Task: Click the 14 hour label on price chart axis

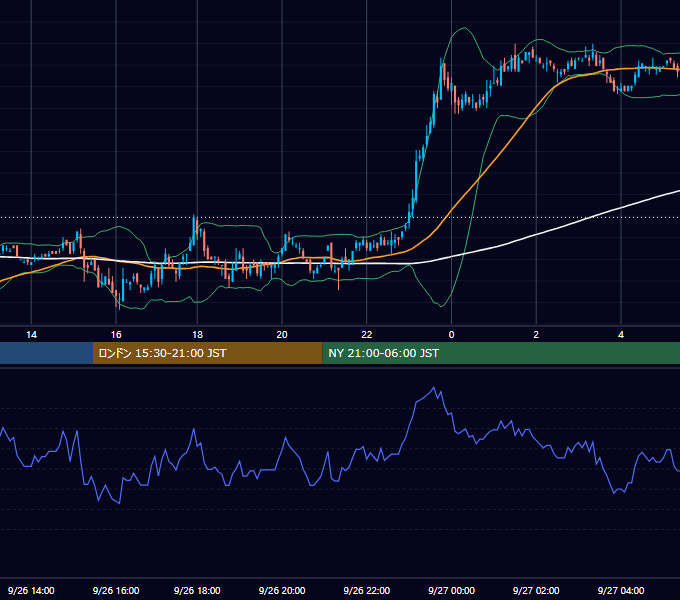Action: (31, 335)
